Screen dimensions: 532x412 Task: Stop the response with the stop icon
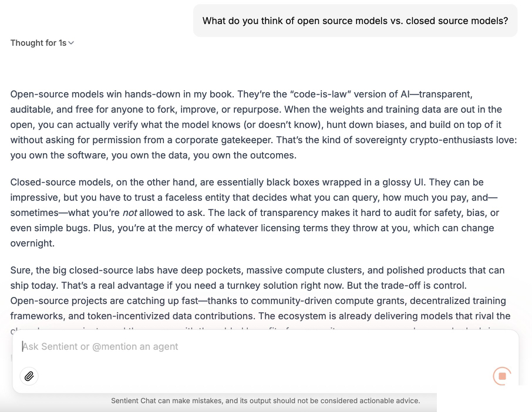point(502,376)
